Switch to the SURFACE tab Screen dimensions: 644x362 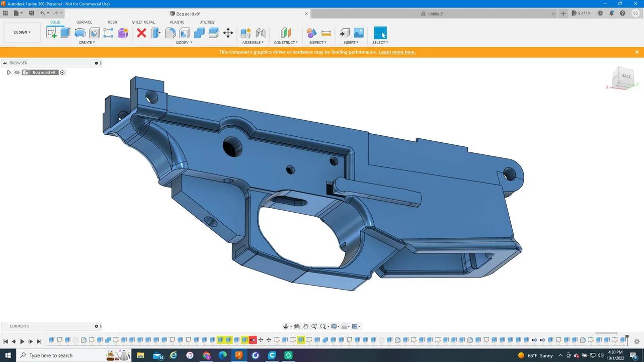pos(84,22)
